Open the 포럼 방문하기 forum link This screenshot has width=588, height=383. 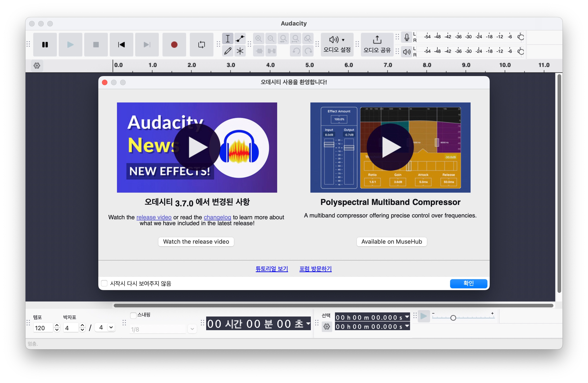click(315, 269)
